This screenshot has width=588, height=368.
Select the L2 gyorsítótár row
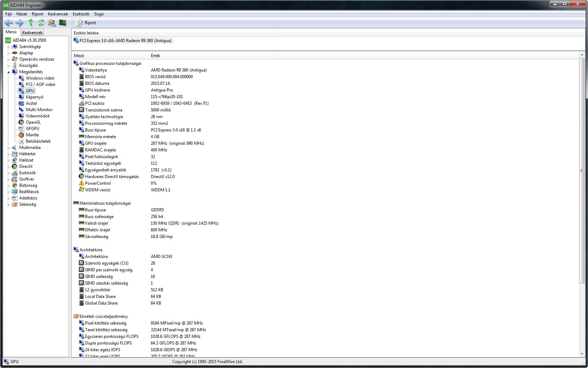(x=121, y=290)
